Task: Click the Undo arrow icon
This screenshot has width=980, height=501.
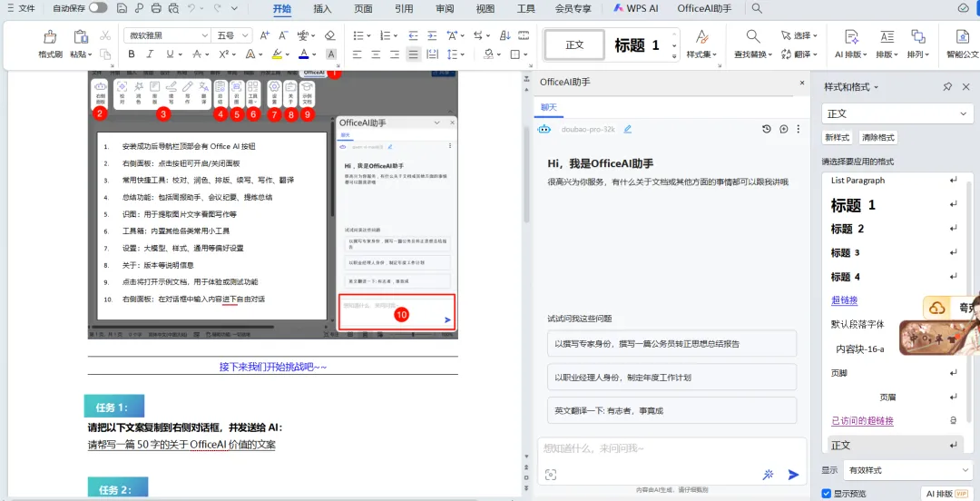Action: click(191, 8)
